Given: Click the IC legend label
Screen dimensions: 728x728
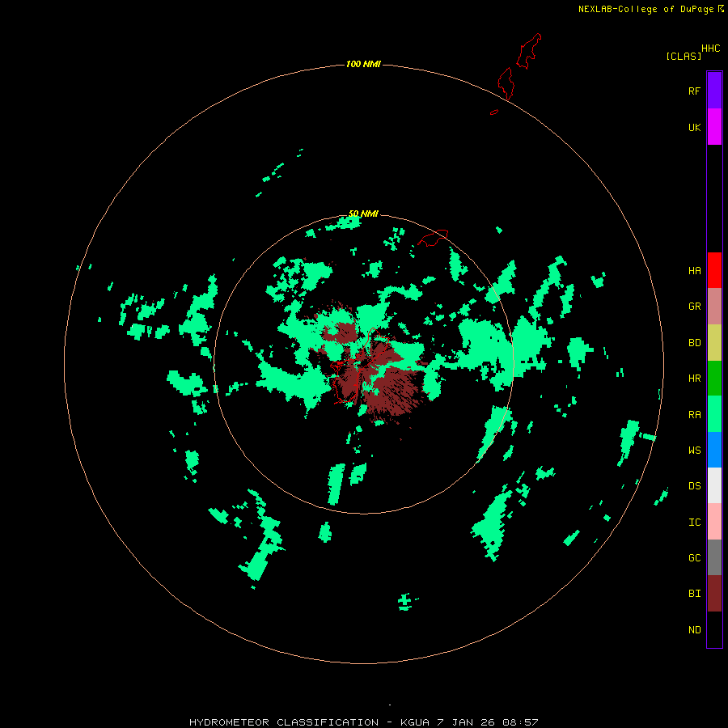Looking at the screenshot, I should pos(694,523).
